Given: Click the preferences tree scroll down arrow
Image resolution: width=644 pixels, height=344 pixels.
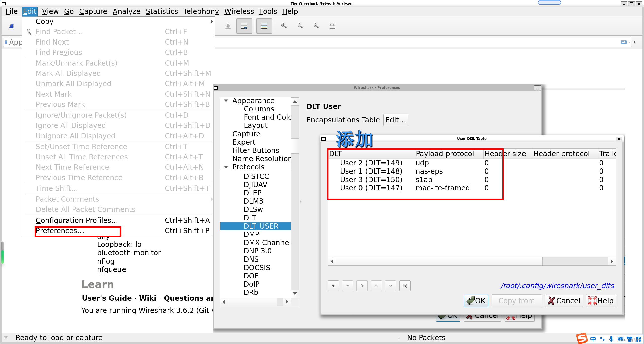Looking at the screenshot, I should tap(295, 293).
